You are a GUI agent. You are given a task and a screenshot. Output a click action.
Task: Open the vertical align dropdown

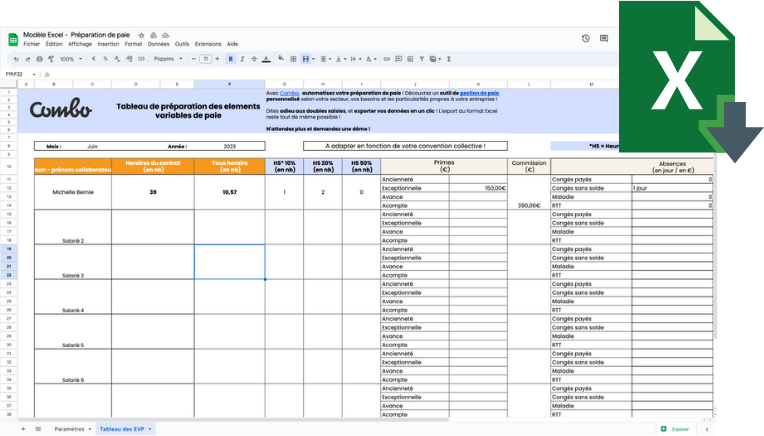coord(341,59)
